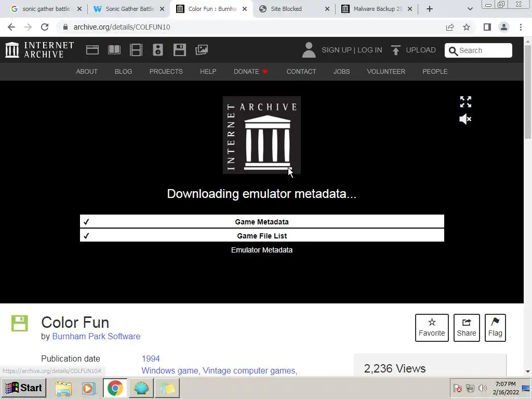532x399 pixels.
Task: Open the DONATE menu item
Action: tap(250, 72)
